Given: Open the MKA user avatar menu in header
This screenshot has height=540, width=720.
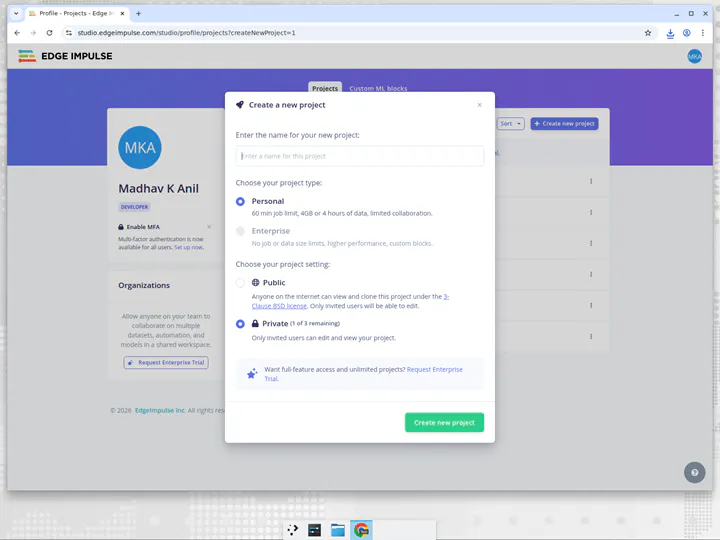Looking at the screenshot, I should tap(694, 56).
